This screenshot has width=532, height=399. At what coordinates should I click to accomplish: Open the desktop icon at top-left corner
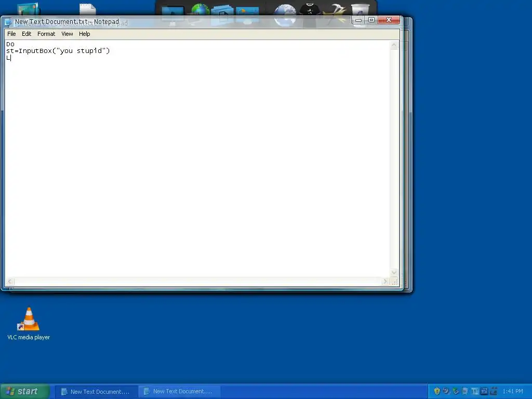29,9
